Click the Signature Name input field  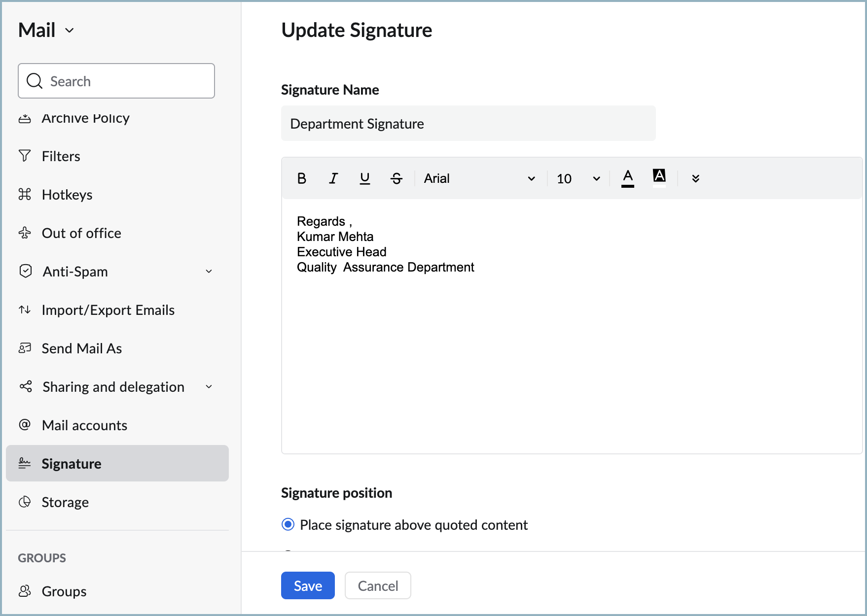(x=468, y=124)
